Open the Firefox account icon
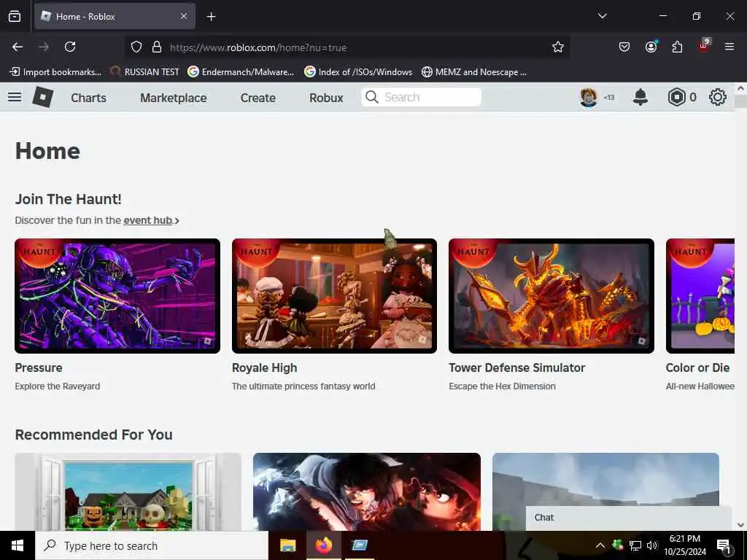The image size is (747, 560). (x=651, y=47)
